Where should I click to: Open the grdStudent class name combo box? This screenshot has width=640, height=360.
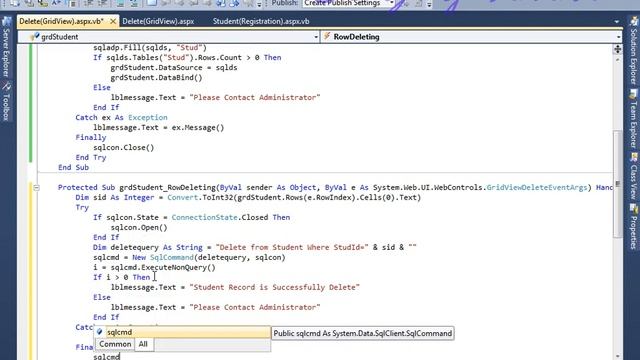[169, 37]
